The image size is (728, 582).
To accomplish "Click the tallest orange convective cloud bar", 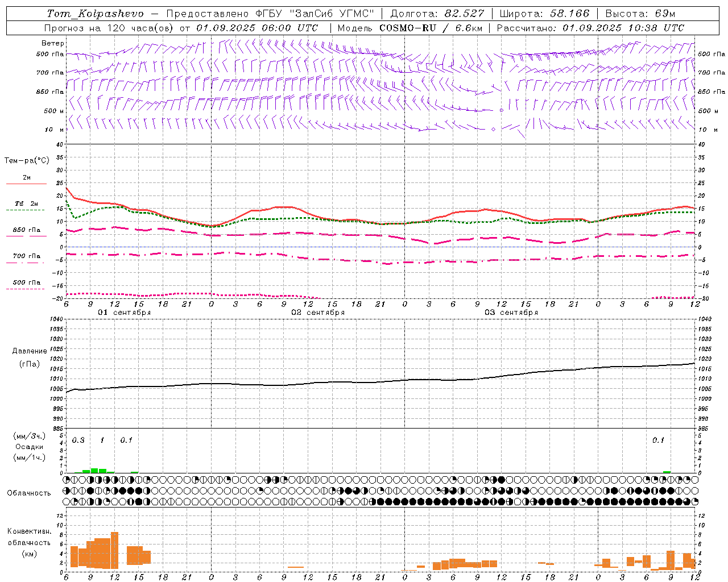I will point(114,550).
